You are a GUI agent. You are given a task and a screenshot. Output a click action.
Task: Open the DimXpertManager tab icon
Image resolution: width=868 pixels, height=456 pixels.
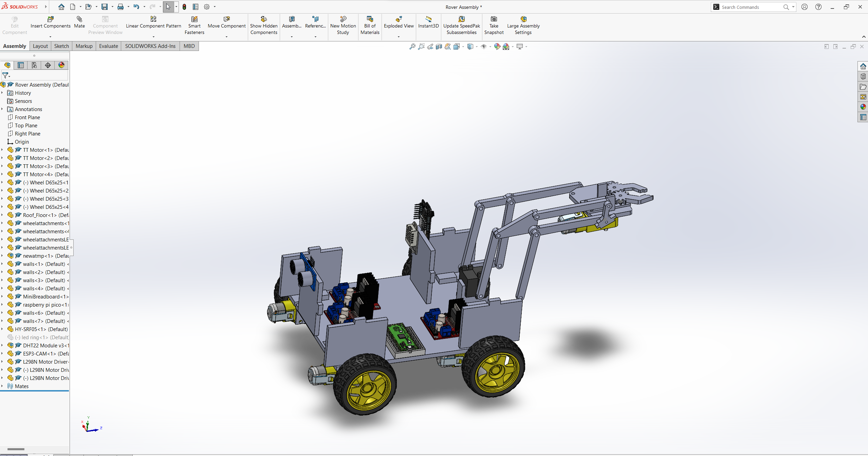tap(48, 65)
